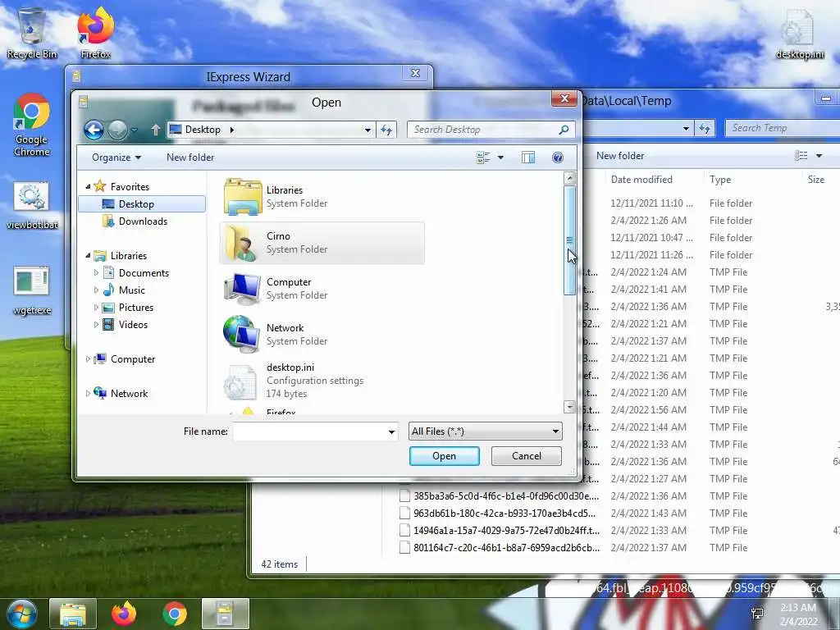Change view using the Open dialog view icon
Image resolution: width=840 pixels, height=630 pixels.
[x=482, y=157]
